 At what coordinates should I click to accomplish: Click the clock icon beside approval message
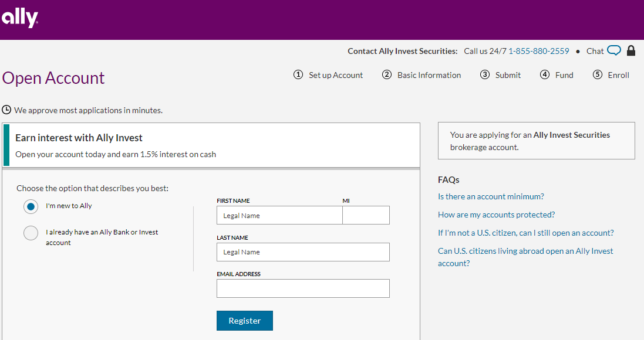[6, 110]
